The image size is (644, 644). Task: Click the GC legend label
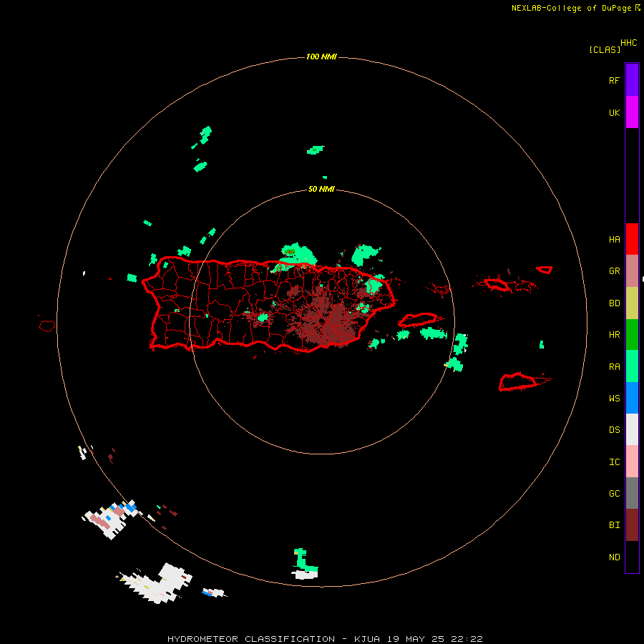[x=614, y=494]
